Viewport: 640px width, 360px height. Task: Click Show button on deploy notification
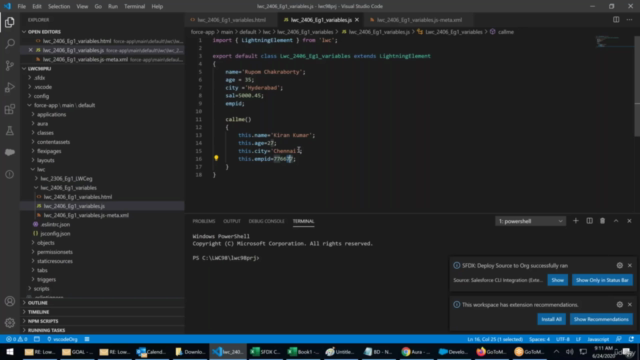point(558,280)
